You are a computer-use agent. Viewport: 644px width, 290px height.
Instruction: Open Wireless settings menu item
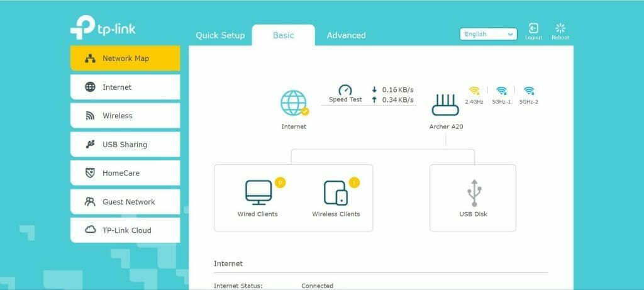[125, 116]
